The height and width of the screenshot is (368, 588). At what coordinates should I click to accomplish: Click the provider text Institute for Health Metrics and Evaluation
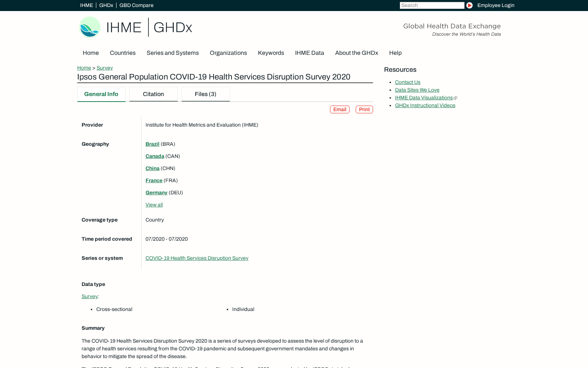(202, 125)
